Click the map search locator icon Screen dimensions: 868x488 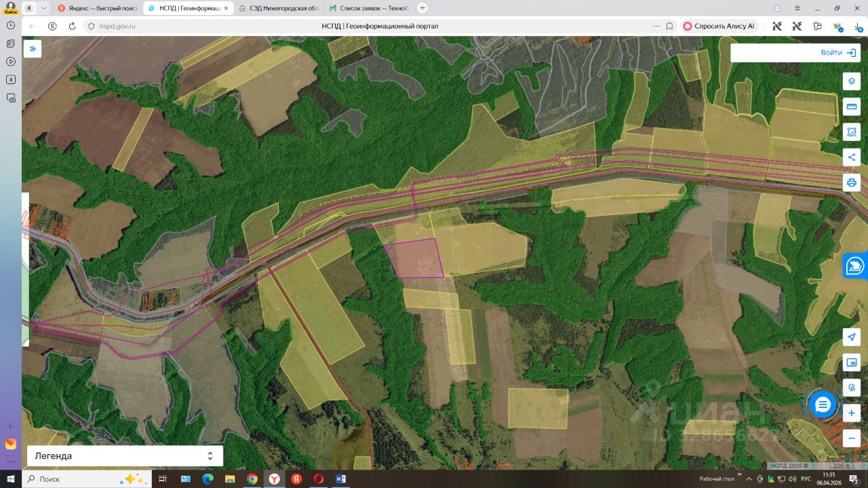[852, 388]
